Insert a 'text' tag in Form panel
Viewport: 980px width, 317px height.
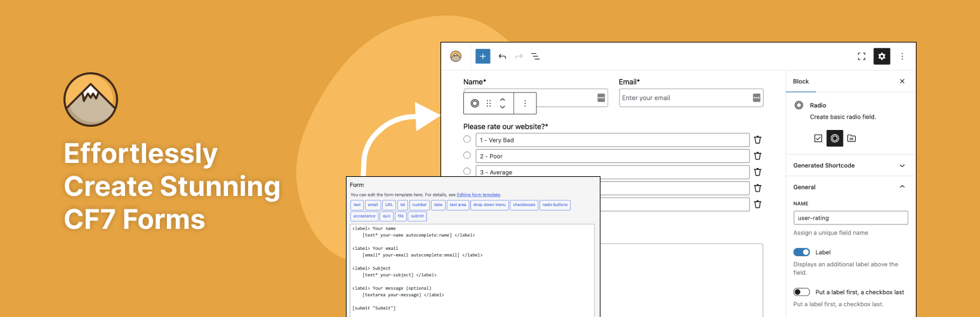(357, 205)
